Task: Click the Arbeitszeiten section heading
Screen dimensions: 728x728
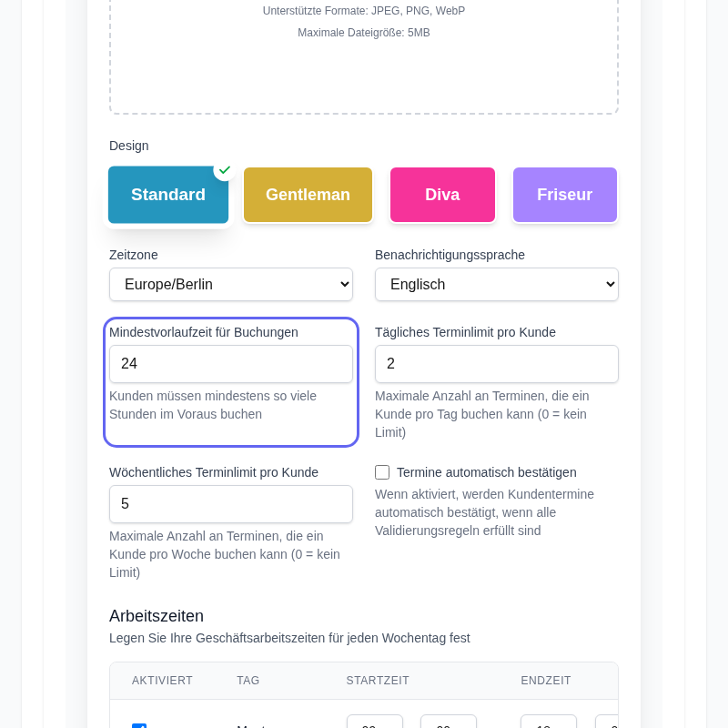Action: coord(156,616)
